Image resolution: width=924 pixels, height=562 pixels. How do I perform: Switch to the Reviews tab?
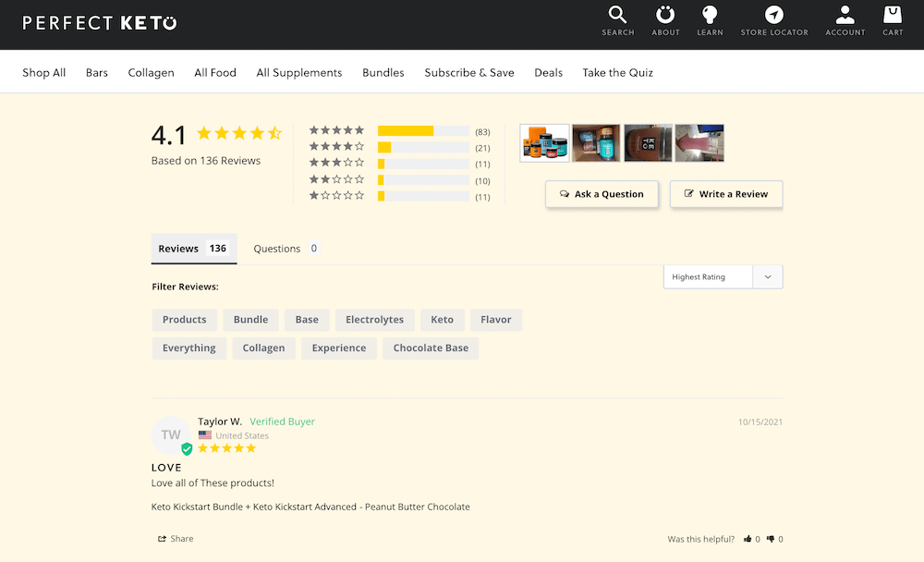[x=194, y=249]
